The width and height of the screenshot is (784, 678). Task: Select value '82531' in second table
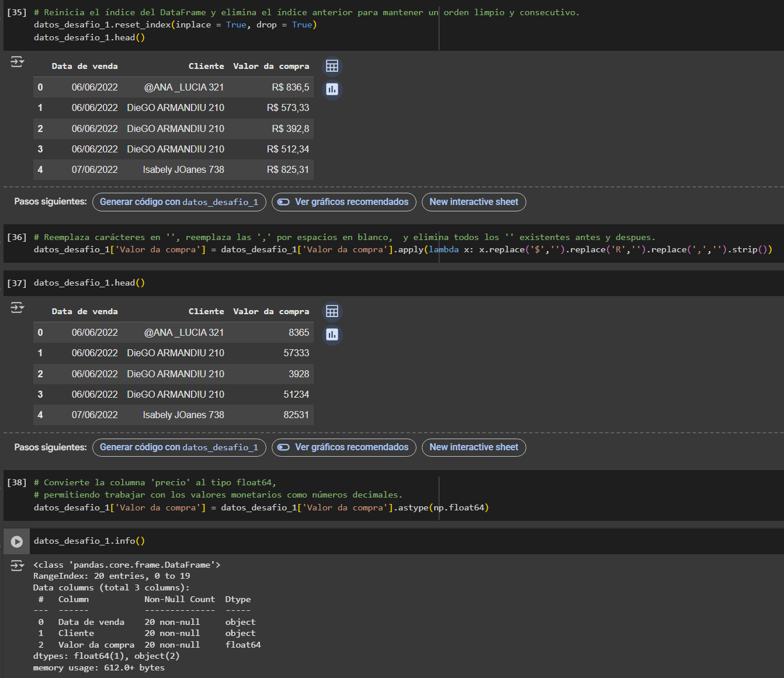pos(296,415)
